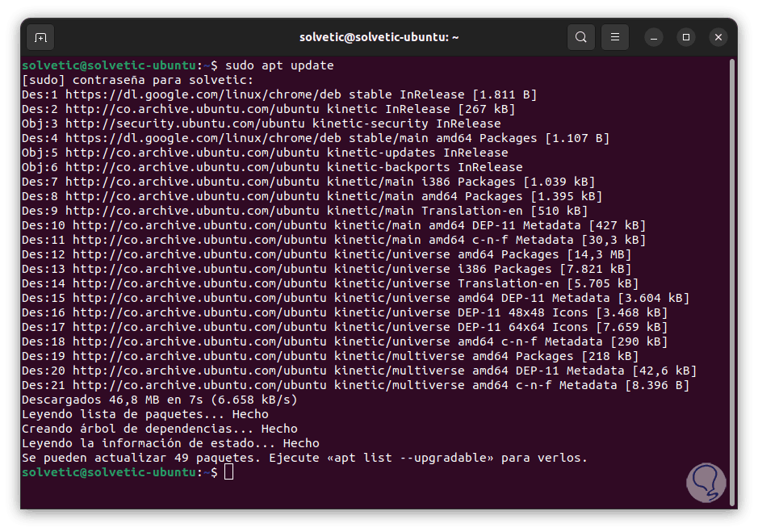Click the Des:4 stable/main amd64 Packages line

pyautogui.click(x=315, y=138)
